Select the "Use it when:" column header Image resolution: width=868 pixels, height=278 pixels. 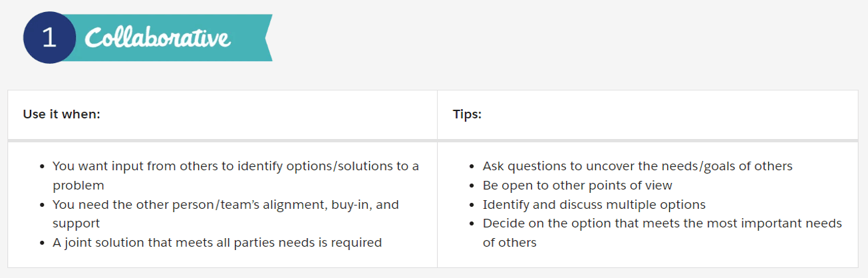(61, 114)
